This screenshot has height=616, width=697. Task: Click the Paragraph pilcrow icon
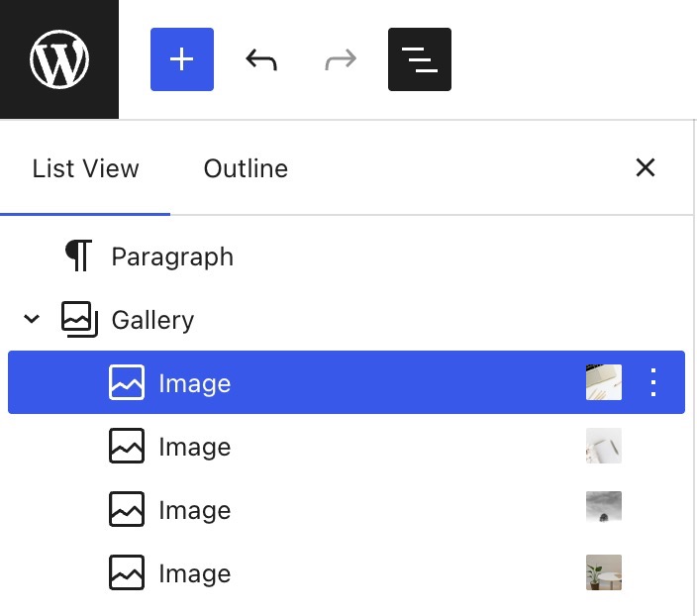click(x=78, y=256)
